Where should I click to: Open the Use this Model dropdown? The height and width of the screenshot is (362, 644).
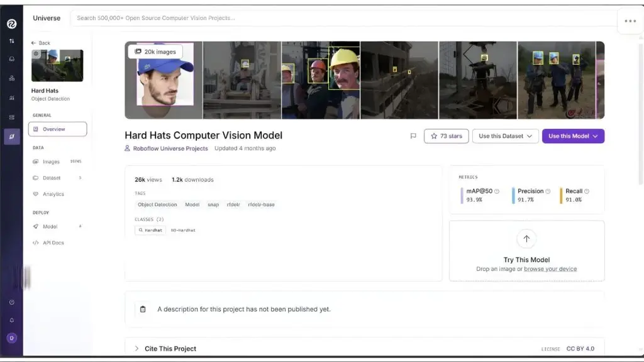(x=573, y=136)
